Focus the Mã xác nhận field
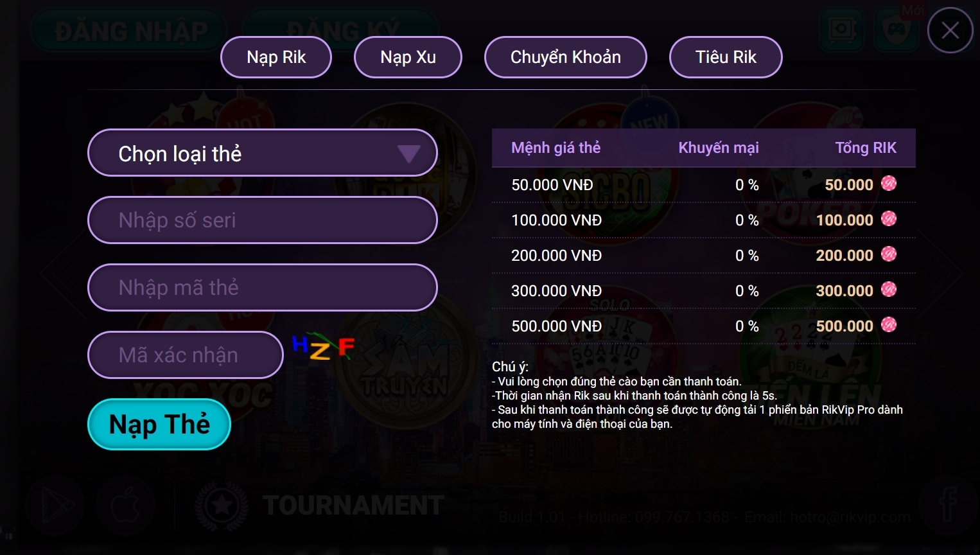The width and height of the screenshot is (980, 555). (x=185, y=355)
